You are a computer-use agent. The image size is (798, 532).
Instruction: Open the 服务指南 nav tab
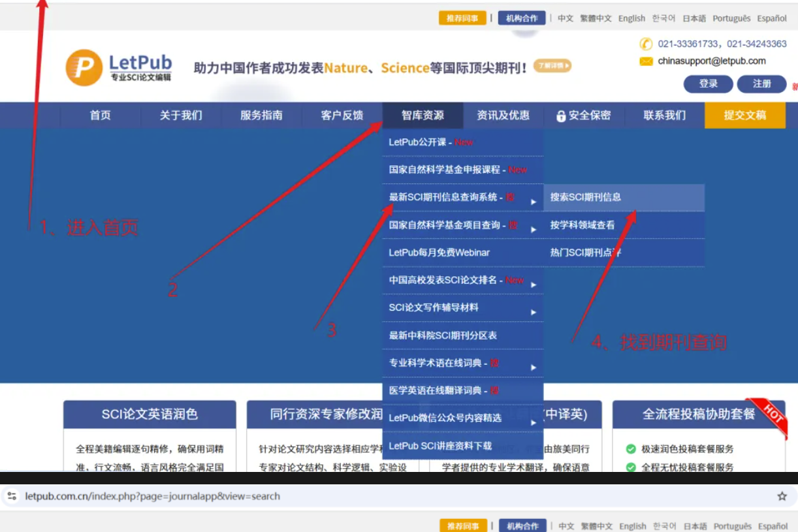261,116
